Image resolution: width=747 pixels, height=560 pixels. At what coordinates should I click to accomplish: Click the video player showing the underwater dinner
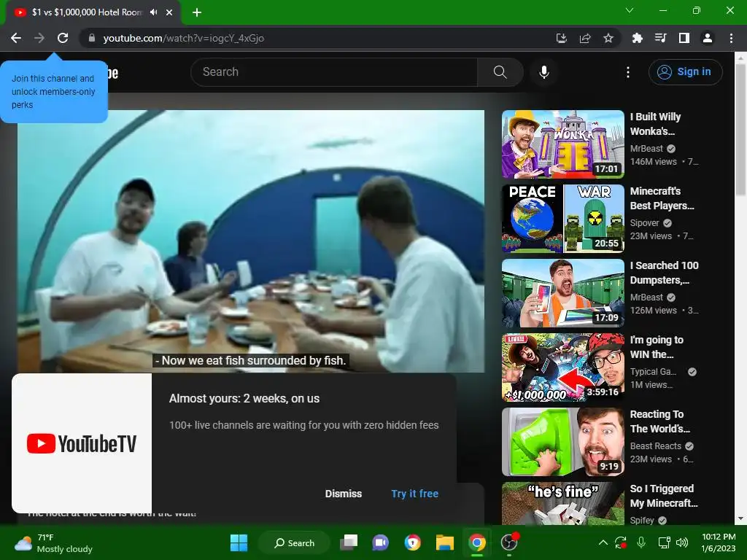pos(251,241)
